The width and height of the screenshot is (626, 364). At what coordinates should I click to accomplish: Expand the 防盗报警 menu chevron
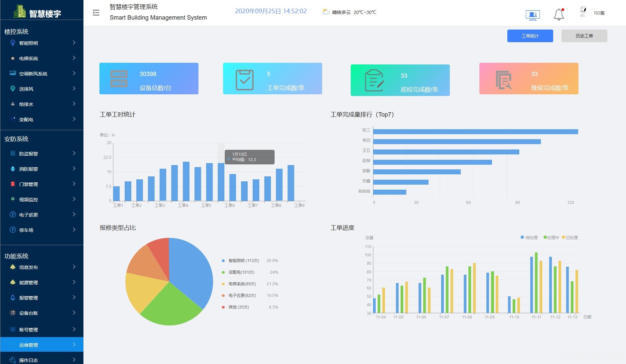click(74, 153)
